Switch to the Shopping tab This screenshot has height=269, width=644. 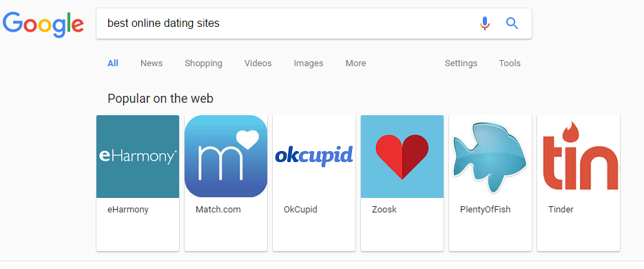[203, 63]
